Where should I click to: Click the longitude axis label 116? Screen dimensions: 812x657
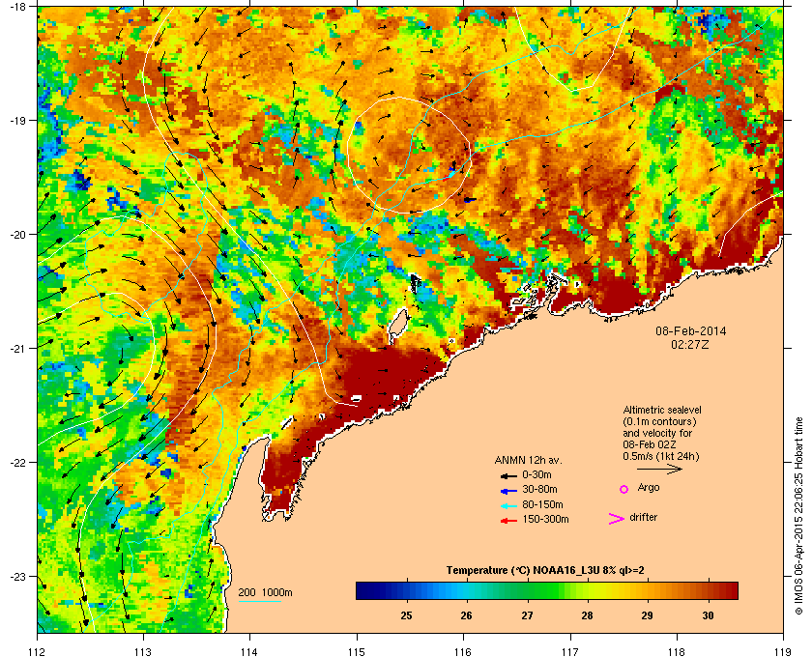click(x=463, y=652)
